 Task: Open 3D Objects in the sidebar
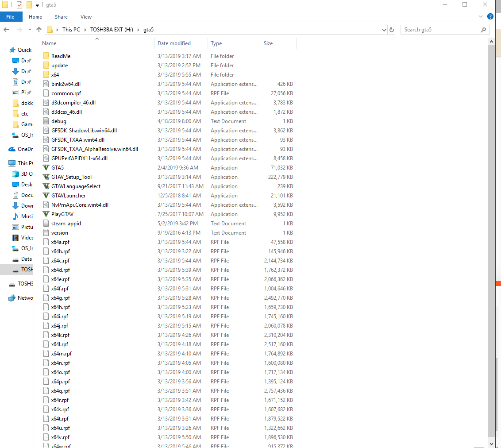point(23,174)
